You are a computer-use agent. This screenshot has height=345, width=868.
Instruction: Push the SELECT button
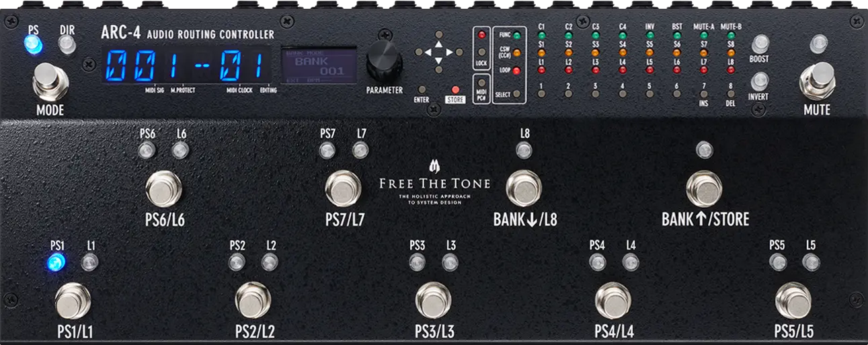tap(516, 94)
